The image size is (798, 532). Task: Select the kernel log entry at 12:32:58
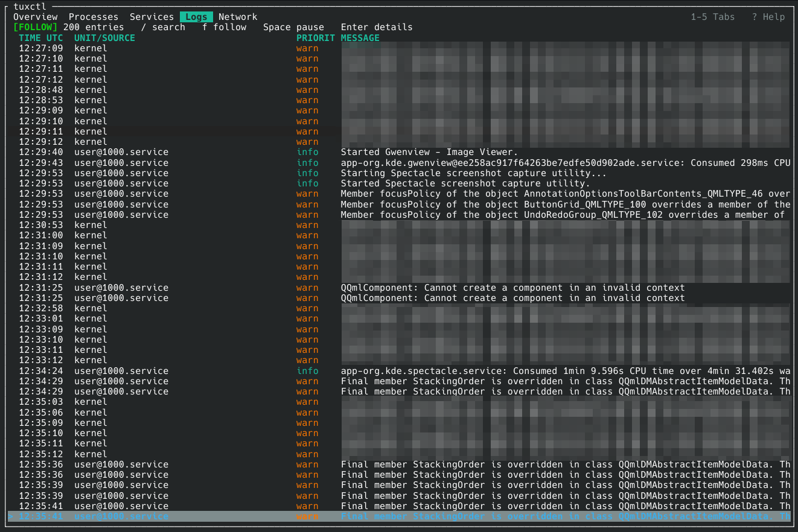click(399, 308)
